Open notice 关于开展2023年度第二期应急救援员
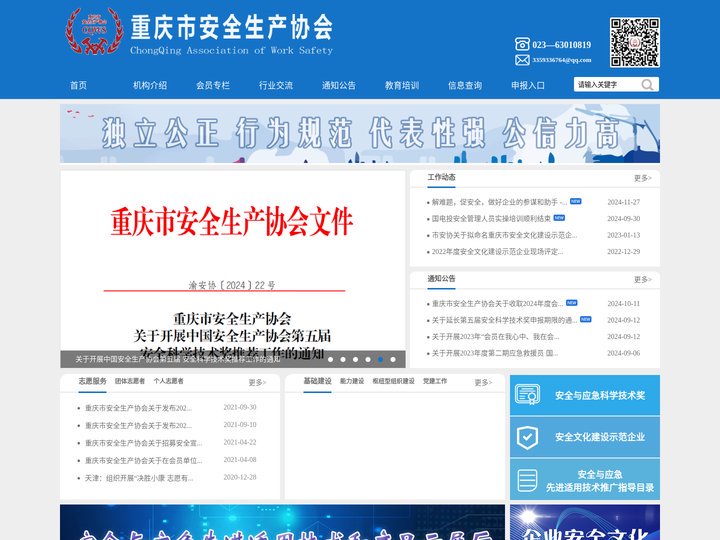The width and height of the screenshot is (720, 540). (x=495, y=353)
